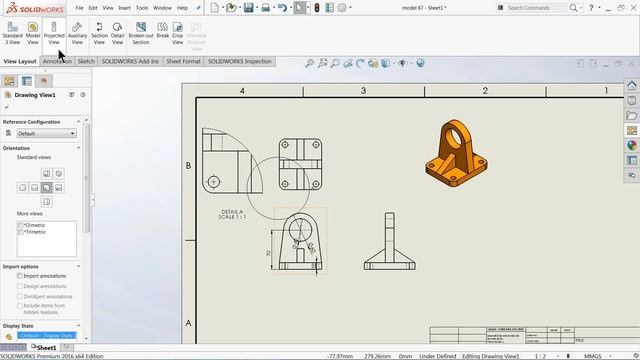Switch to the Sheet Format tab
This screenshot has height=360, width=640.
click(x=183, y=61)
